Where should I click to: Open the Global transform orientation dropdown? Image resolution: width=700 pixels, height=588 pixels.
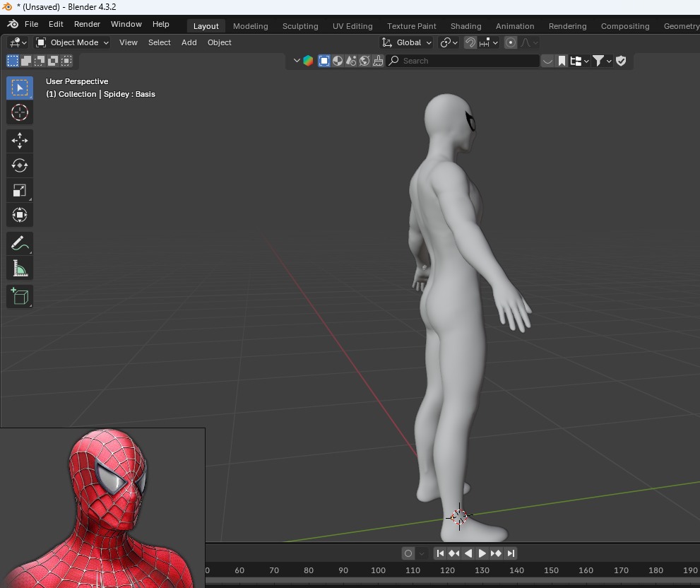pyautogui.click(x=406, y=42)
